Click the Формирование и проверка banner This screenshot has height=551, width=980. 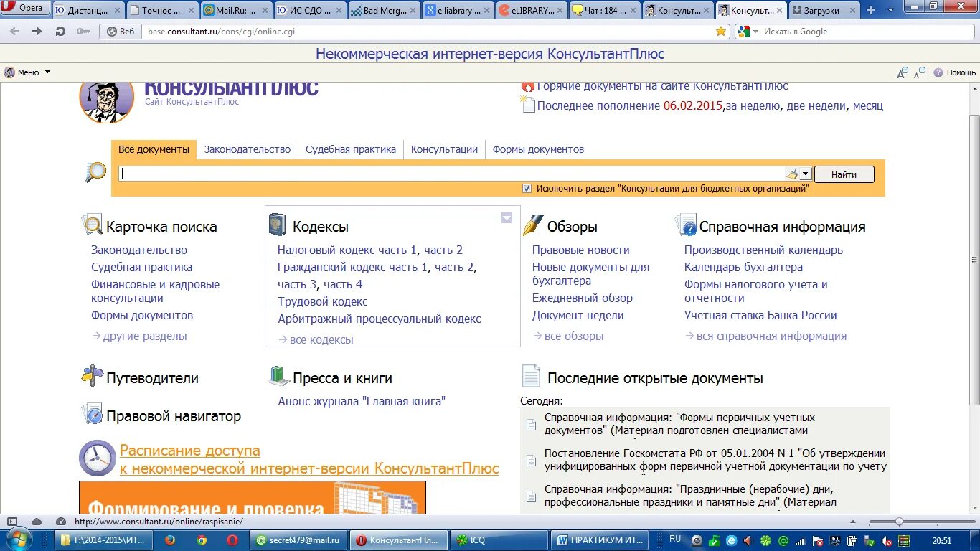pyautogui.click(x=253, y=497)
